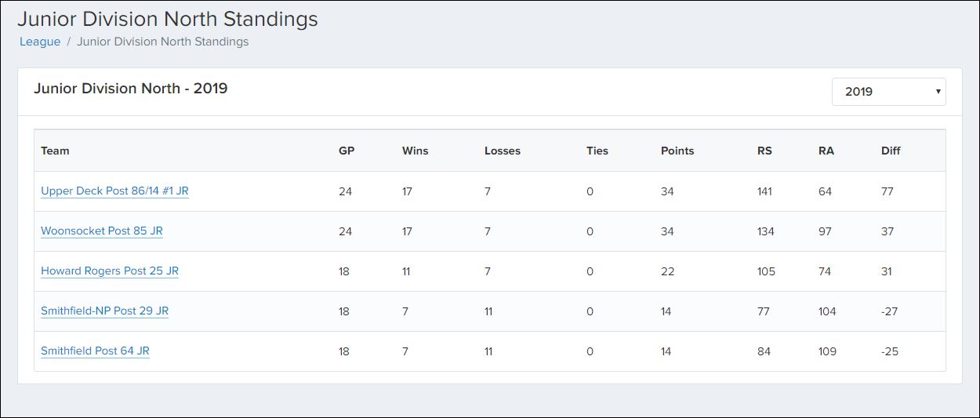Open Upper Deck Post 86/14 #1 JR team
This screenshot has height=418, width=980.
click(x=114, y=191)
